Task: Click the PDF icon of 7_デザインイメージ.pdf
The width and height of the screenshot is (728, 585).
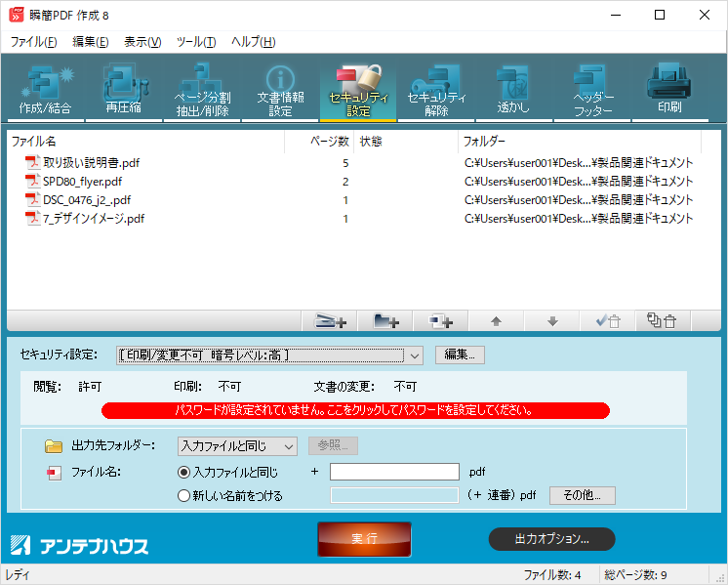Action: [x=32, y=218]
